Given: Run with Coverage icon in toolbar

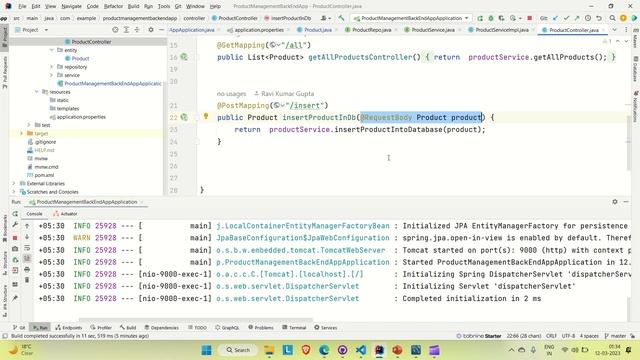Looking at the screenshot, I should click(x=502, y=18).
